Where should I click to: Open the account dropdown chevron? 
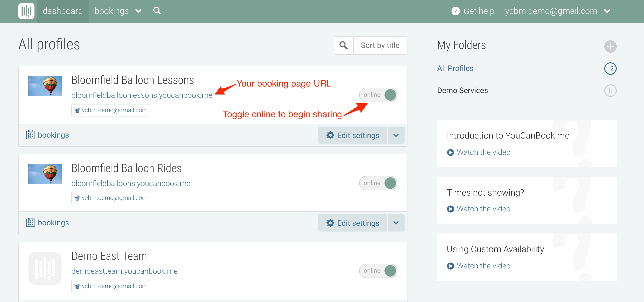coord(607,11)
